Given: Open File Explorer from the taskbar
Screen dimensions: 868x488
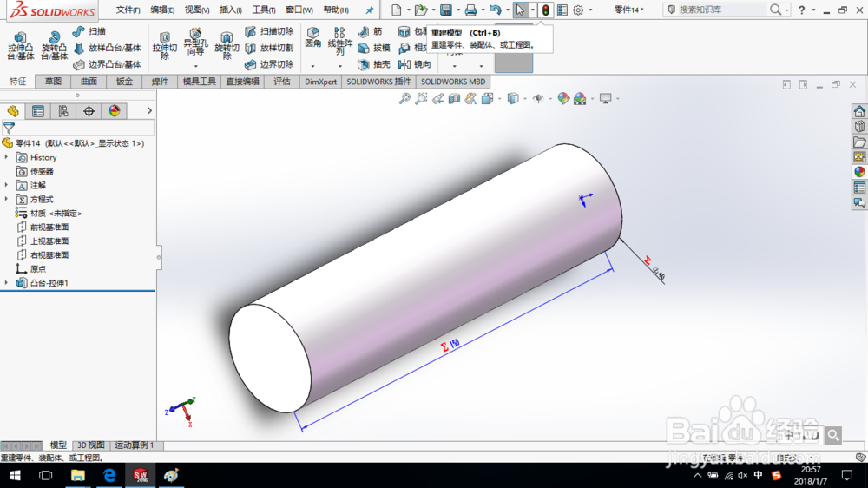Looking at the screenshot, I should (77, 475).
